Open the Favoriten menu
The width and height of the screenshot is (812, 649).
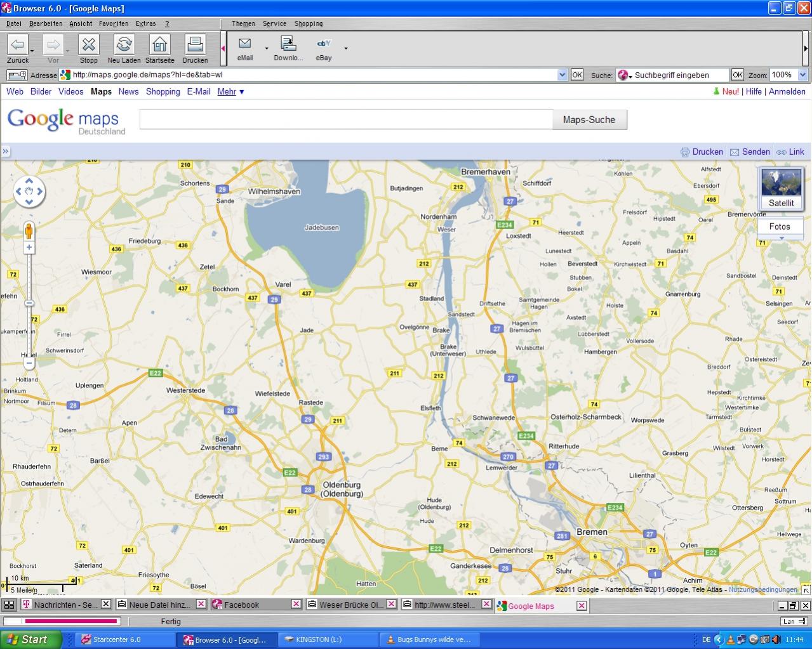114,23
